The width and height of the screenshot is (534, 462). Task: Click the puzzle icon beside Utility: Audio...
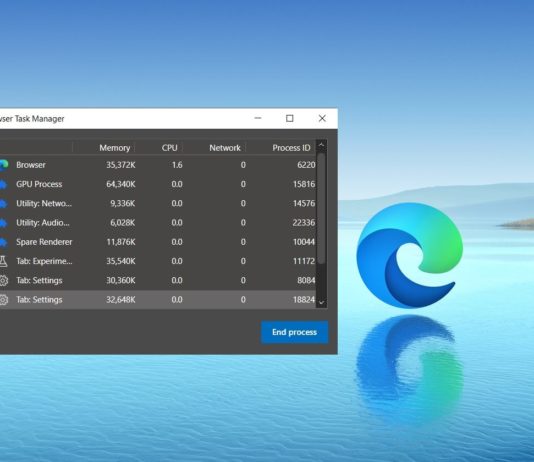[3, 223]
